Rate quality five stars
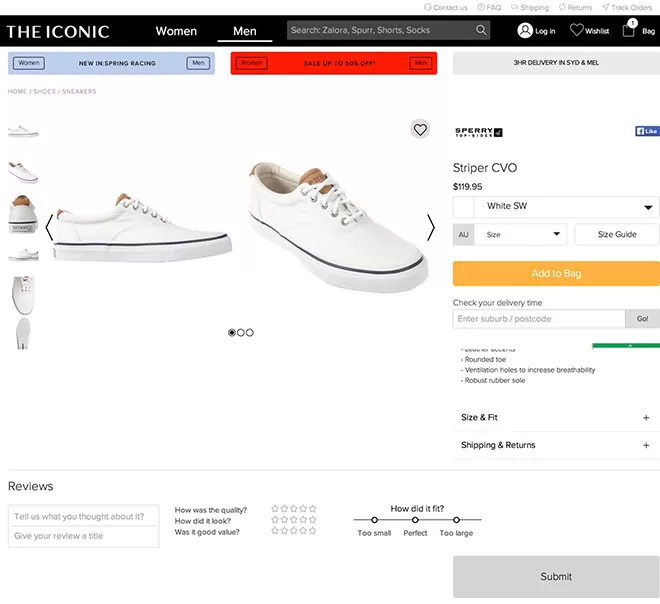This screenshot has width=660, height=604. click(x=312, y=508)
